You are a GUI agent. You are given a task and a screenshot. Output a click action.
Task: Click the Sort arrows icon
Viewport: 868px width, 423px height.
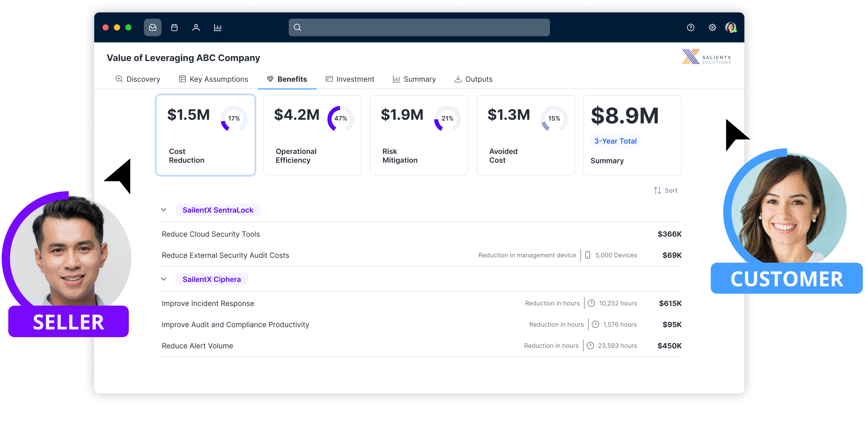[657, 190]
